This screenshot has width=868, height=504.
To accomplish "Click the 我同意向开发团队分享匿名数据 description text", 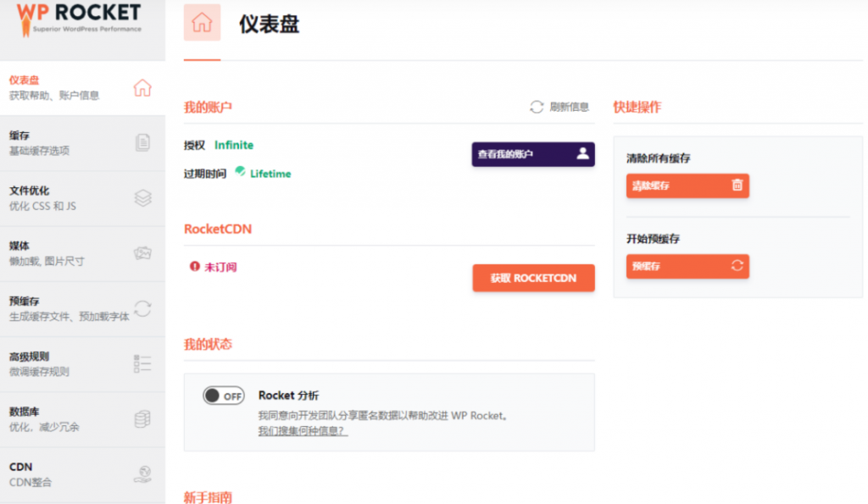I will (383, 415).
